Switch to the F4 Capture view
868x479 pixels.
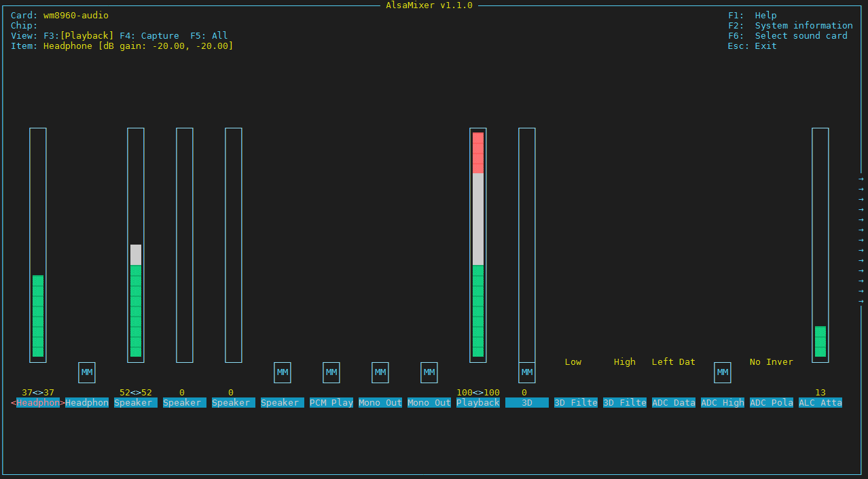pos(149,36)
